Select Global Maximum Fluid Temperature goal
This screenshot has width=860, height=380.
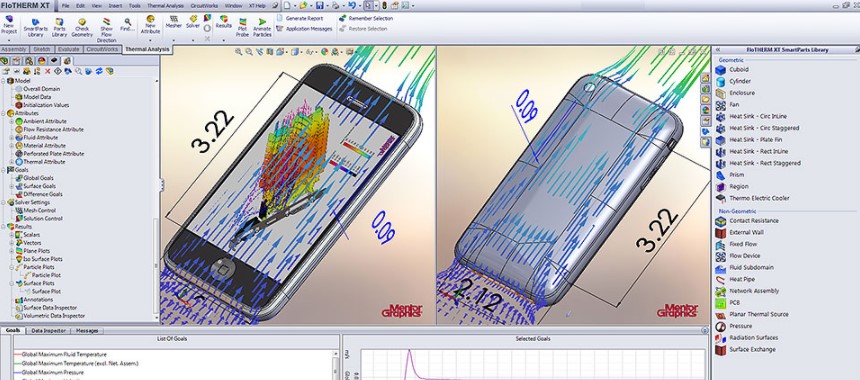[x=64, y=355]
